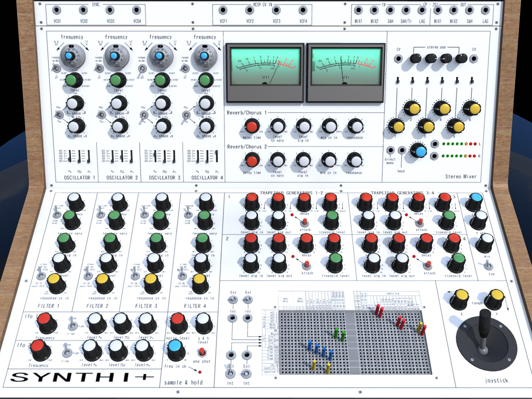Flip the waveform shape switch on Oscillator 4

tap(187, 116)
